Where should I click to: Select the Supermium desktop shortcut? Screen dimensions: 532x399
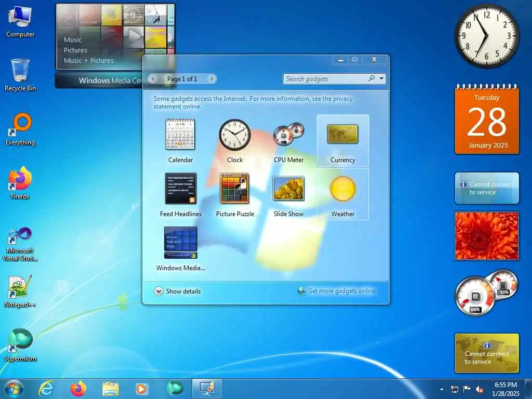coord(20,345)
